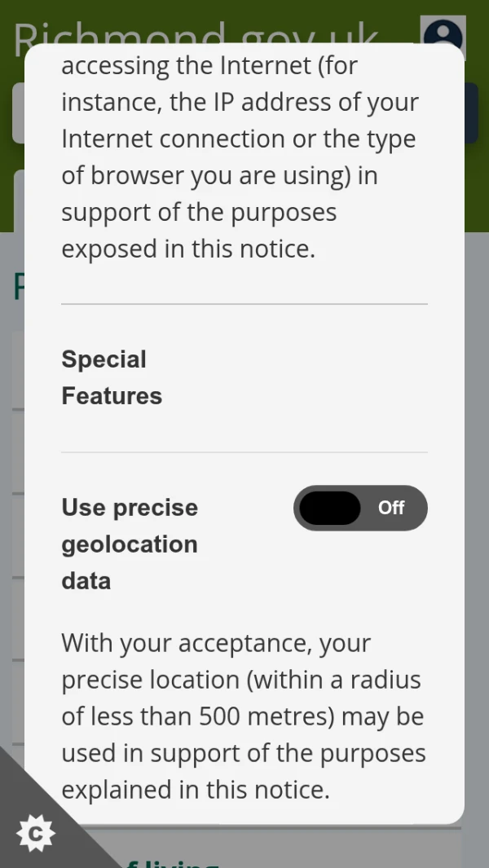489x868 pixels.
Task: Click the grey tab at header's lower-left edge
Action: (x=18, y=200)
